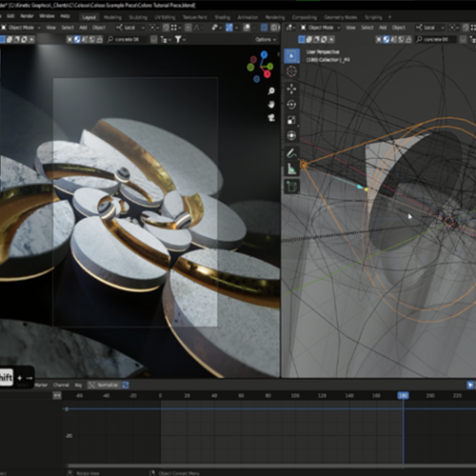The width and height of the screenshot is (476, 476).
Task: Select the Add Cube tool
Action: (291, 187)
